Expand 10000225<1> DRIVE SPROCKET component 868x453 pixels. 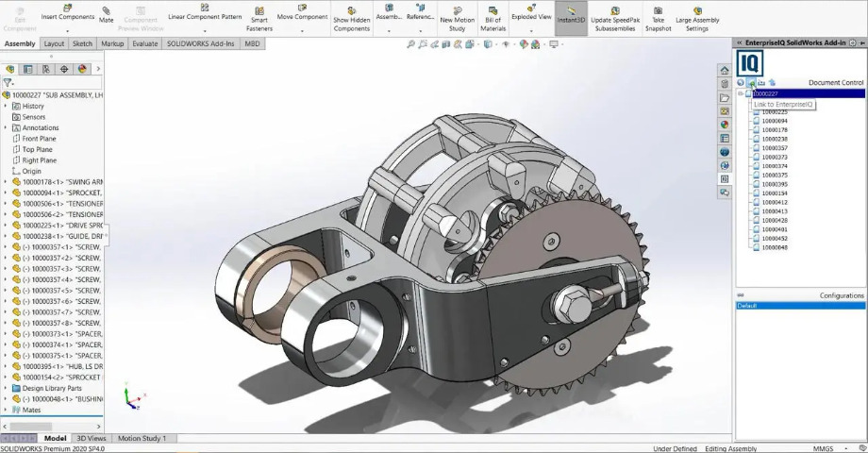tap(6, 226)
